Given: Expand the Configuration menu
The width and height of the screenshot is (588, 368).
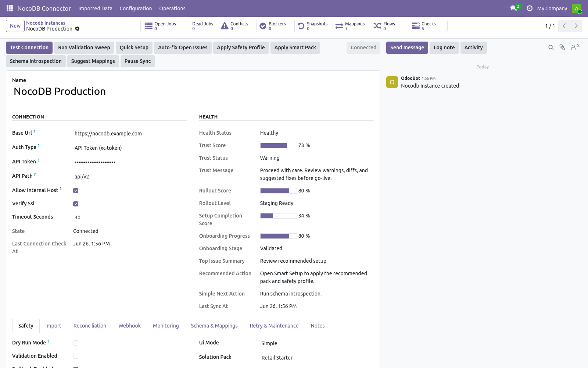Looking at the screenshot, I should (x=136, y=8).
